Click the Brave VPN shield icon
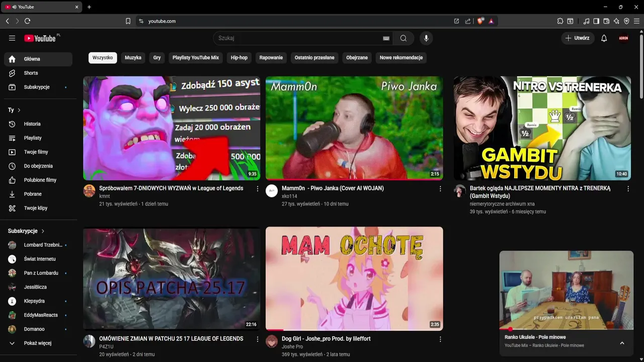Screen dimensions: 644x362 pyautogui.click(x=626, y=21)
